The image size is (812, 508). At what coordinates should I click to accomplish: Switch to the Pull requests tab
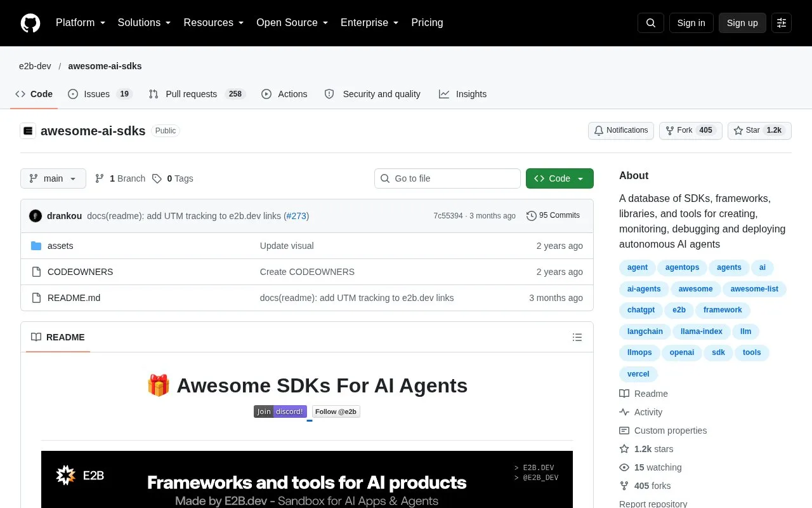click(197, 94)
